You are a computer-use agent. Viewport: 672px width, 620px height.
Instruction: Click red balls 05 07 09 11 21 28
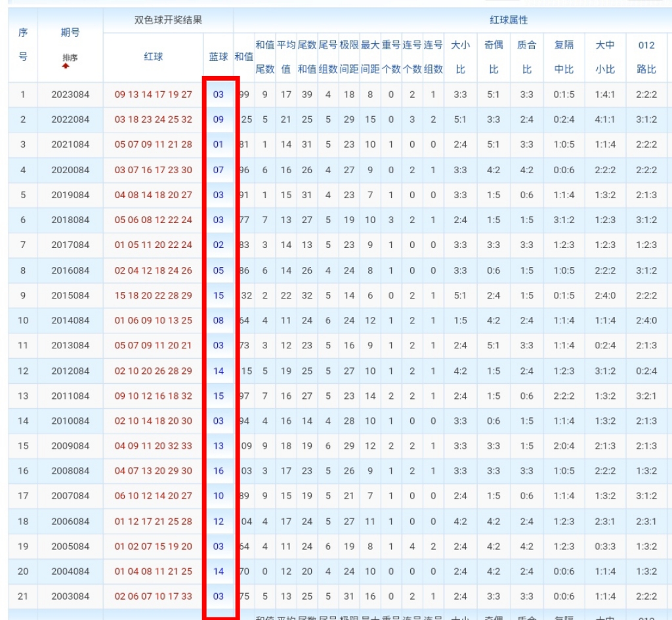click(x=153, y=144)
